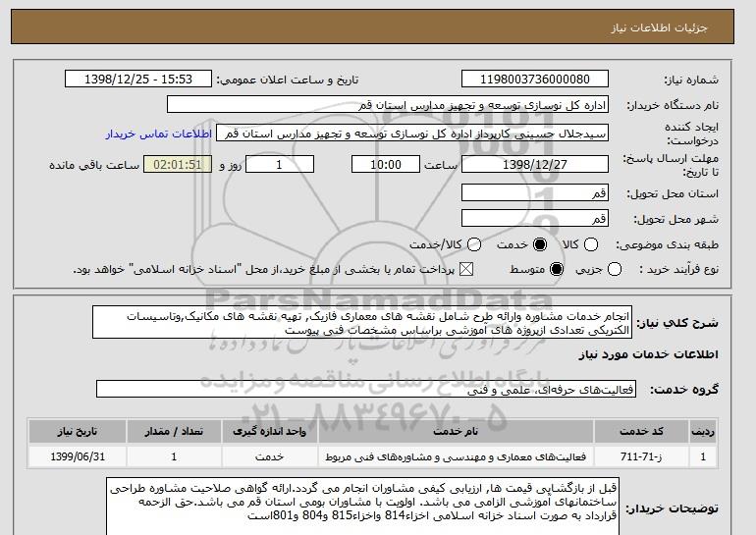
Task: Open the اطلاعات تماس خریدار link
Action: (x=159, y=134)
